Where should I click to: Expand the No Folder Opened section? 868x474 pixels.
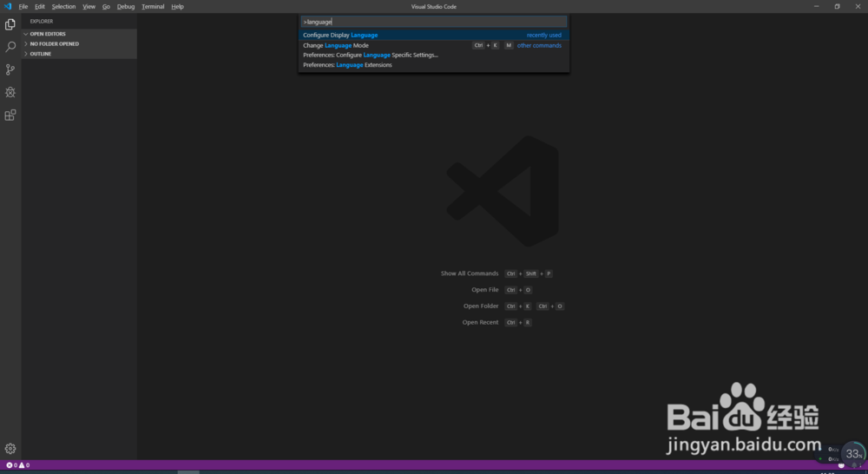pos(79,43)
